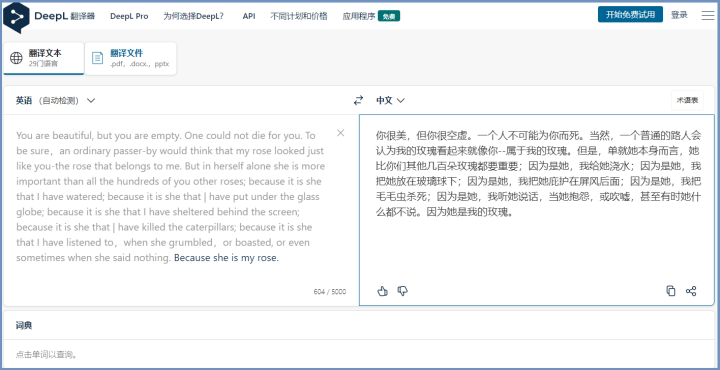Click into the English source text area
The width and height of the screenshot is (720, 370).
tap(181, 210)
